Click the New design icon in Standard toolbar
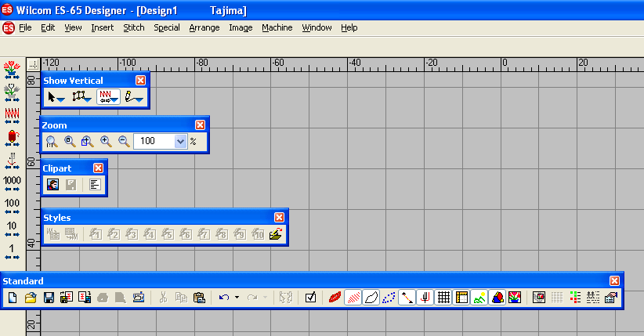The width and height of the screenshot is (644, 336). (13, 298)
